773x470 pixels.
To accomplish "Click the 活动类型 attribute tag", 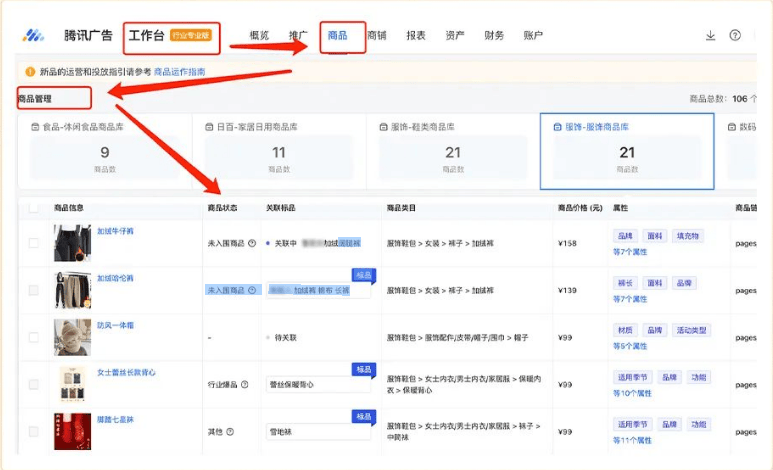I will 692,330.
